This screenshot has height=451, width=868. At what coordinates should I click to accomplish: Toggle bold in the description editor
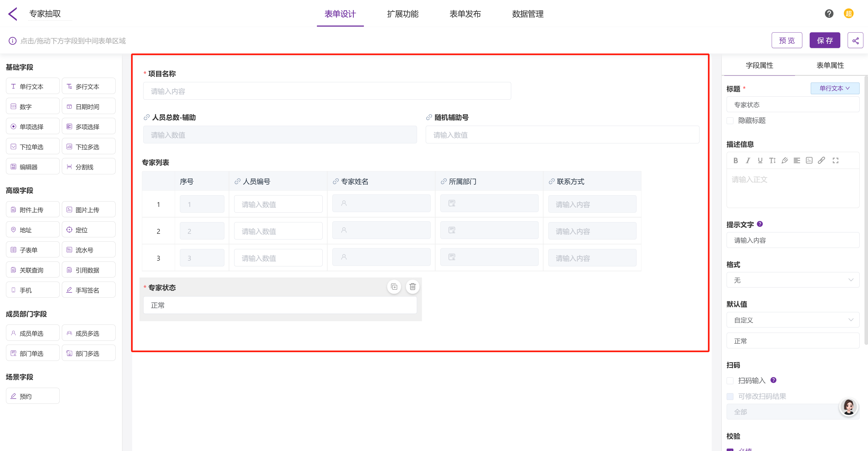(x=736, y=160)
